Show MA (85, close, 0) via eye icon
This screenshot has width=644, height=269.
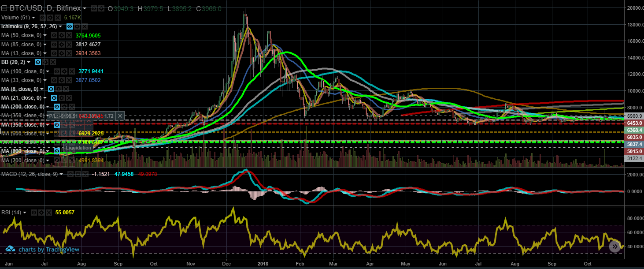point(54,44)
